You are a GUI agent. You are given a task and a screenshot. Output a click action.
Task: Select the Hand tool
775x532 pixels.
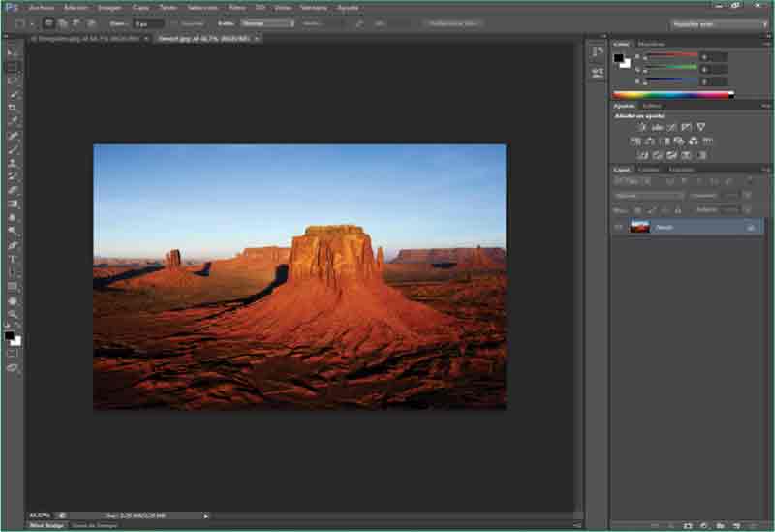coord(13,300)
